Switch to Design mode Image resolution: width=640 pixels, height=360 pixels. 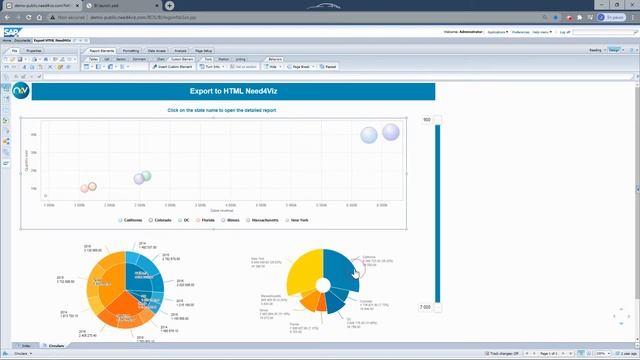[x=613, y=50]
